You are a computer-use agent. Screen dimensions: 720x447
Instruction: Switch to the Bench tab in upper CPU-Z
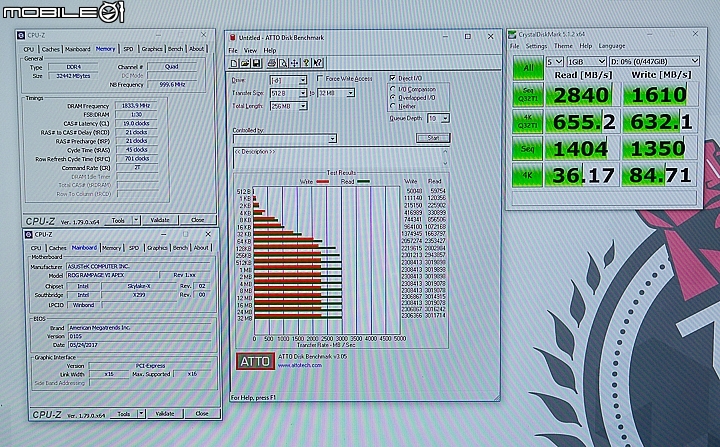point(175,49)
